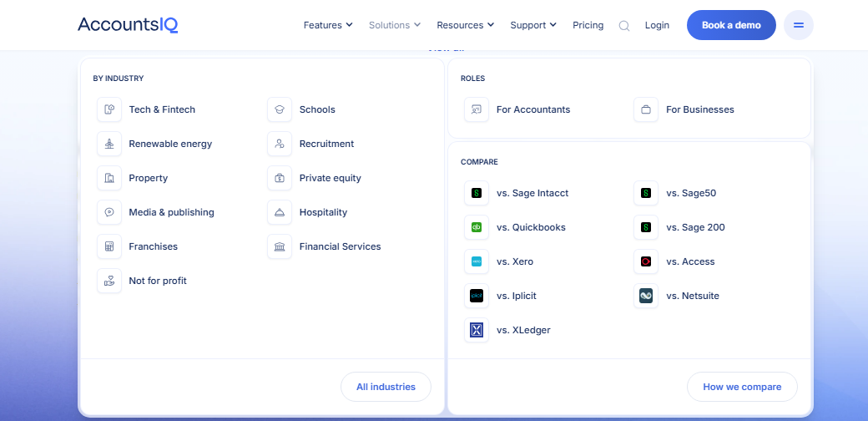Click the Sage 200 logo icon

point(646,227)
